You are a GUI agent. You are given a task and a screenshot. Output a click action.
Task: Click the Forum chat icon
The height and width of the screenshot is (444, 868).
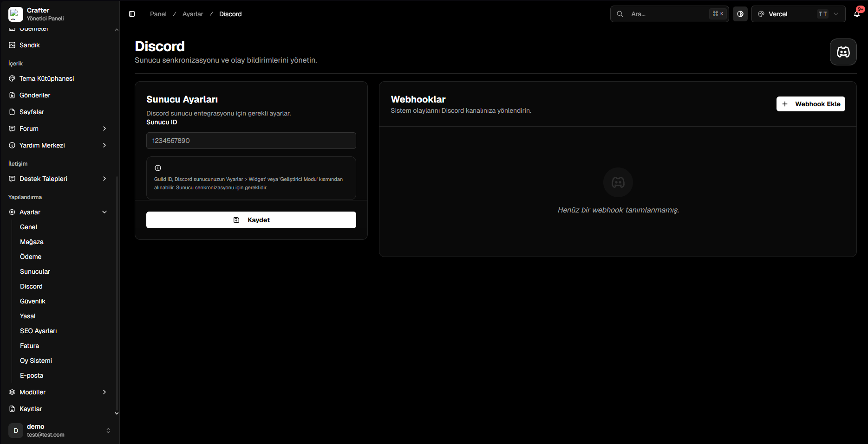tap(12, 129)
